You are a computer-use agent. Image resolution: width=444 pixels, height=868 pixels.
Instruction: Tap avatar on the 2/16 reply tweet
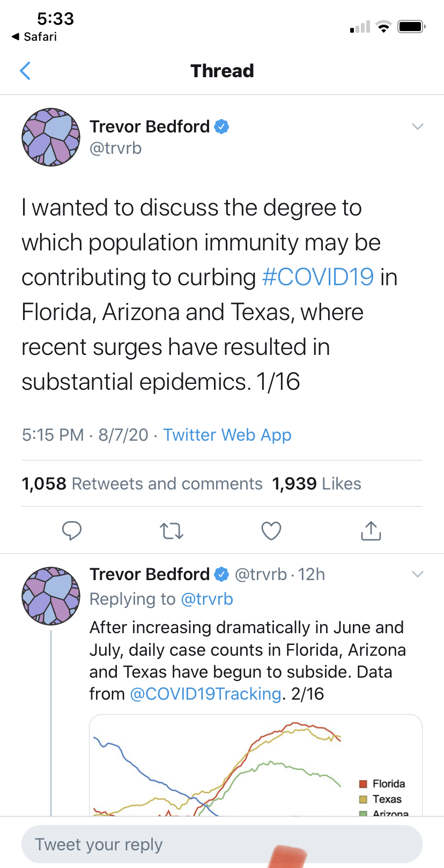click(x=51, y=596)
